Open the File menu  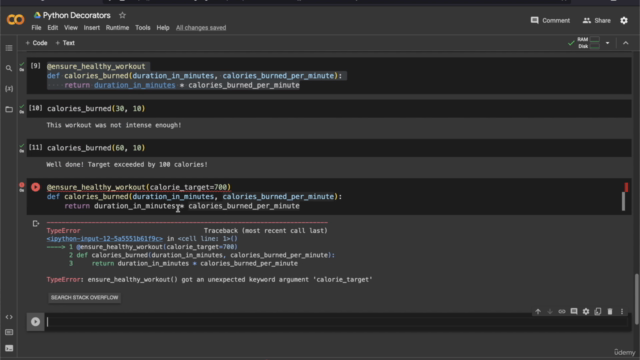pos(36,28)
